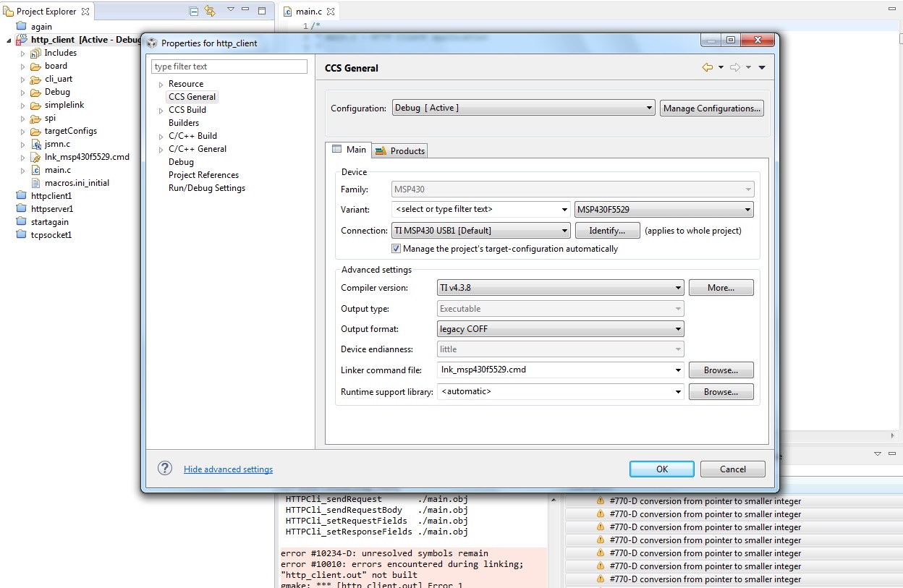Screen dimensions: 903x588
Task: Collapse all in Project Explorer toolbar
Action: [193, 11]
